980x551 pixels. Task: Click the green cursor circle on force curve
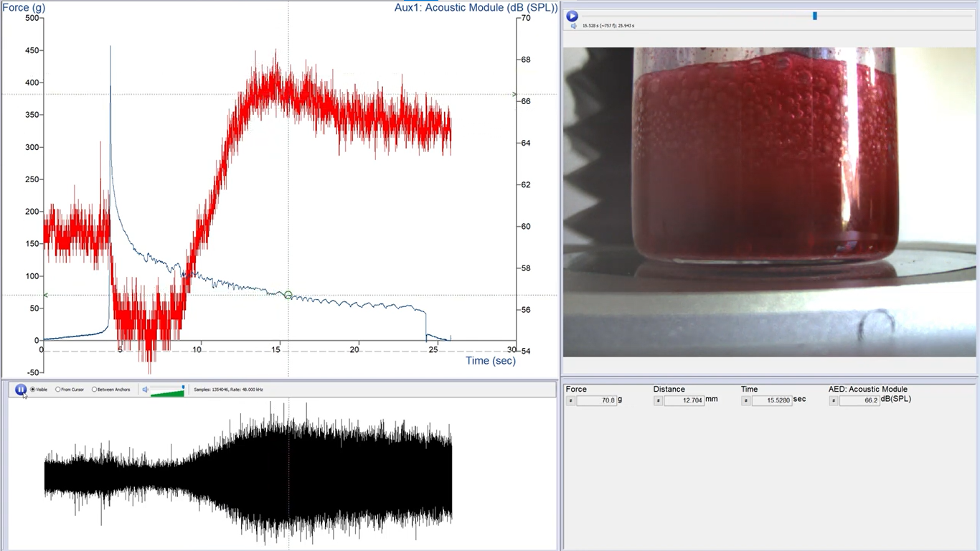point(288,295)
